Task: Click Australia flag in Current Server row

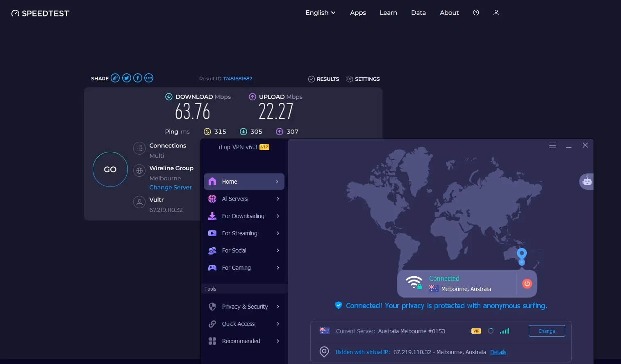Action: (325, 331)
